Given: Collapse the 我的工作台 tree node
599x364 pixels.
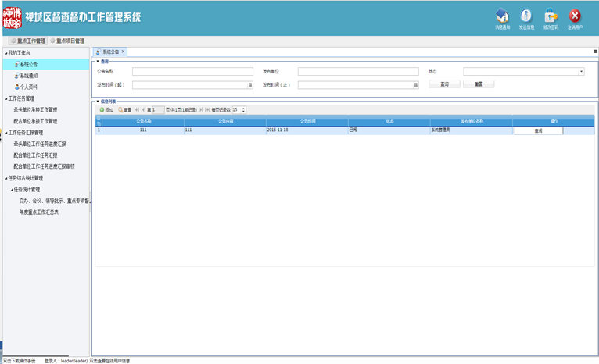Looking at the screenshot, I should click(5, 53).
